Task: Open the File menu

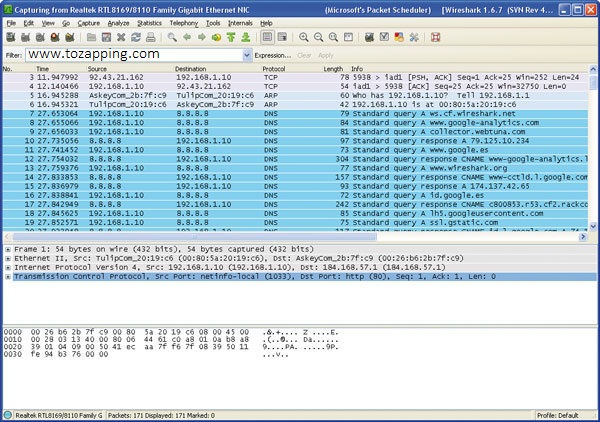Action: (11, 23)
